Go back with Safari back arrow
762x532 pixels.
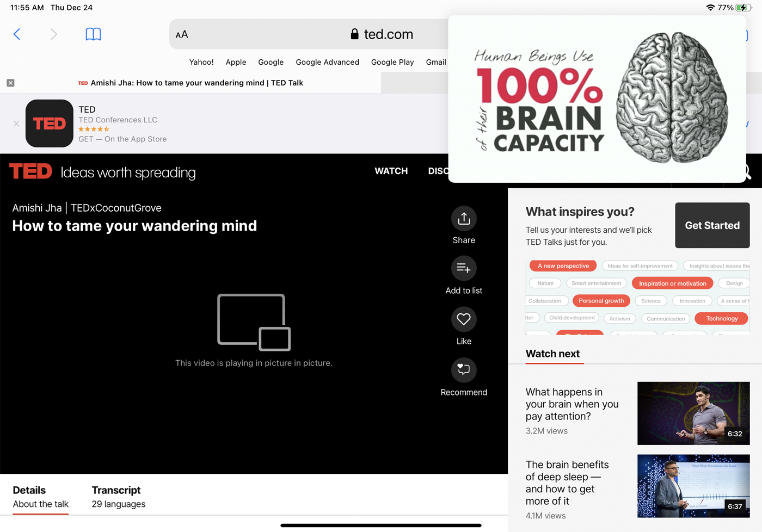(17, 34)
